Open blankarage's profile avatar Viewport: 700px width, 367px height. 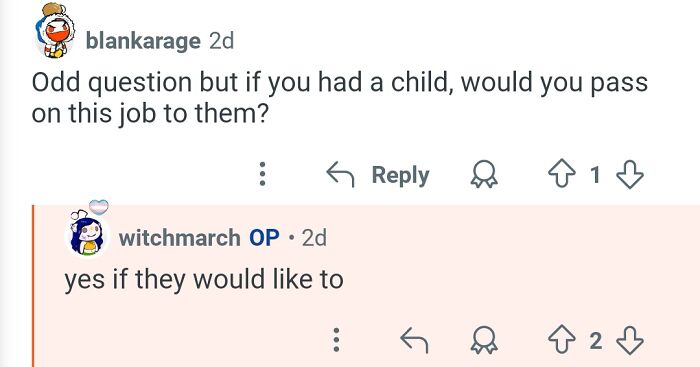[x=55, y=31]
